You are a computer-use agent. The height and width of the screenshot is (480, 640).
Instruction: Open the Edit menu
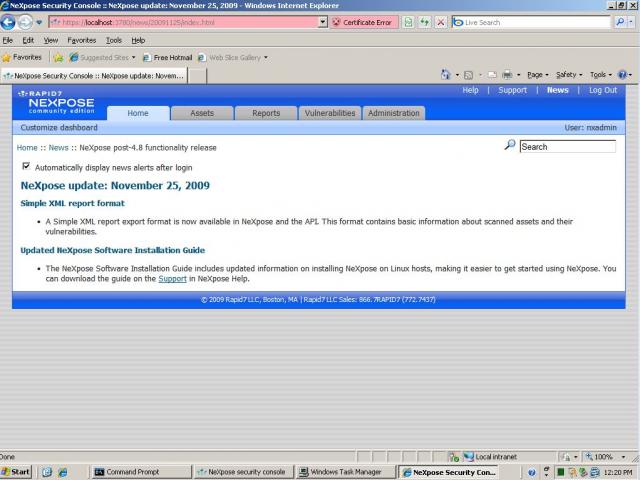pyautogui.click(x=28, y=40)
